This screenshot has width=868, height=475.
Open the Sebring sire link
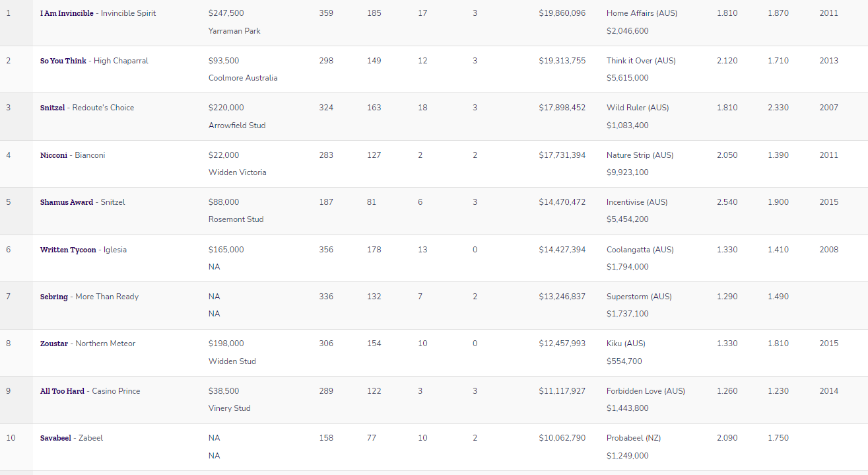point(53,297)
